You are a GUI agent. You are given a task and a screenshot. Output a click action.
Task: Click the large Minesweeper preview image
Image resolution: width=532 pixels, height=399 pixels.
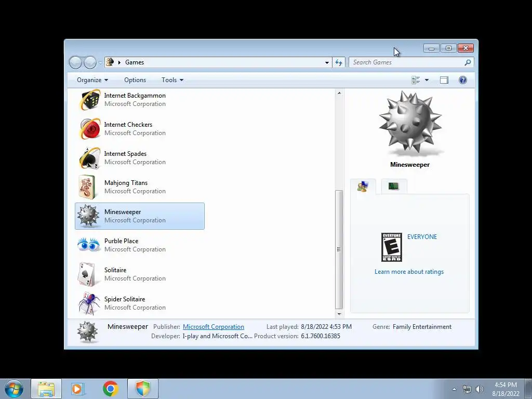click(410, 123)
